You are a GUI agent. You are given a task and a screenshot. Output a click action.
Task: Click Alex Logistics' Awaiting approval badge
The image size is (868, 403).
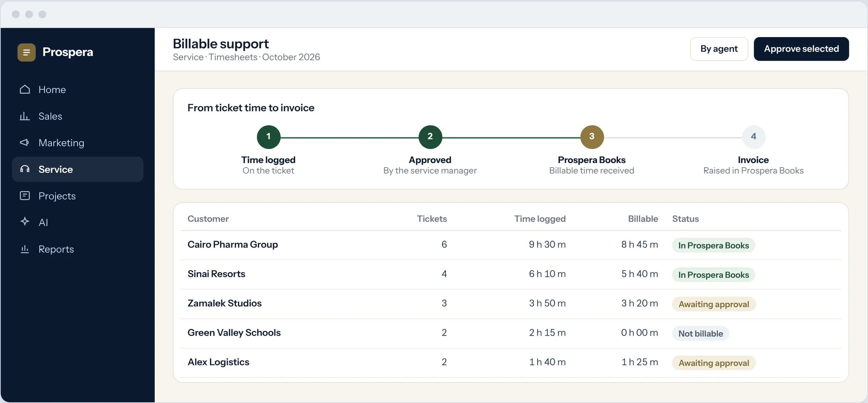coord(714,363)
